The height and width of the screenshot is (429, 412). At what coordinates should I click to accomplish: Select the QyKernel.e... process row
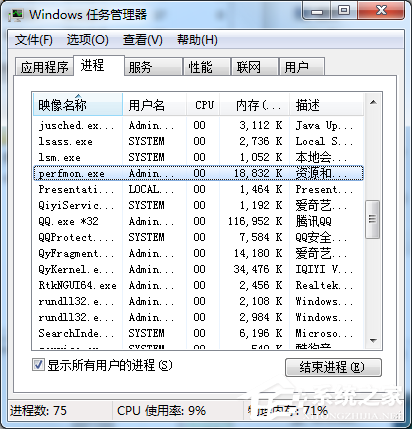tap(198, 269)
